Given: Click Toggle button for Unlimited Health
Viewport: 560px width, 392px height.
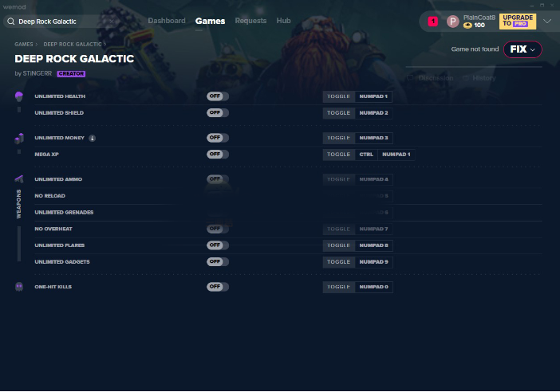Looking at the screenshot, I should [x=338, y=96].
